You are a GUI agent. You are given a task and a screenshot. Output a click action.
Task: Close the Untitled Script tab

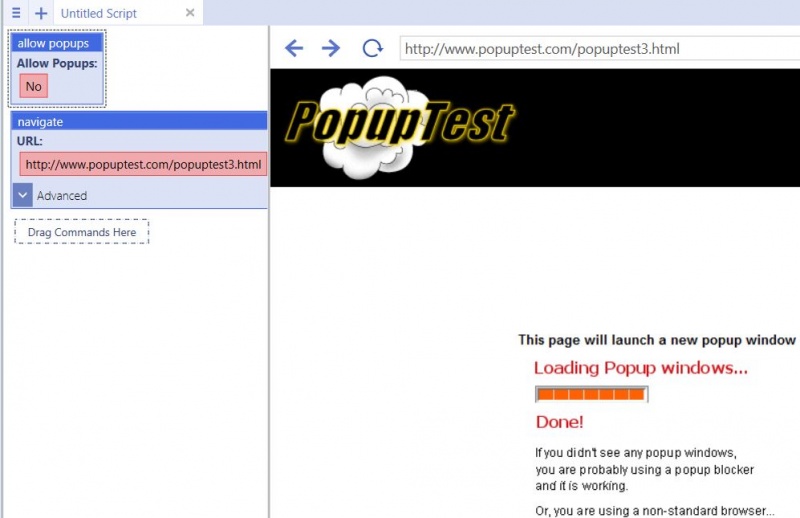[x=190, y=12]
